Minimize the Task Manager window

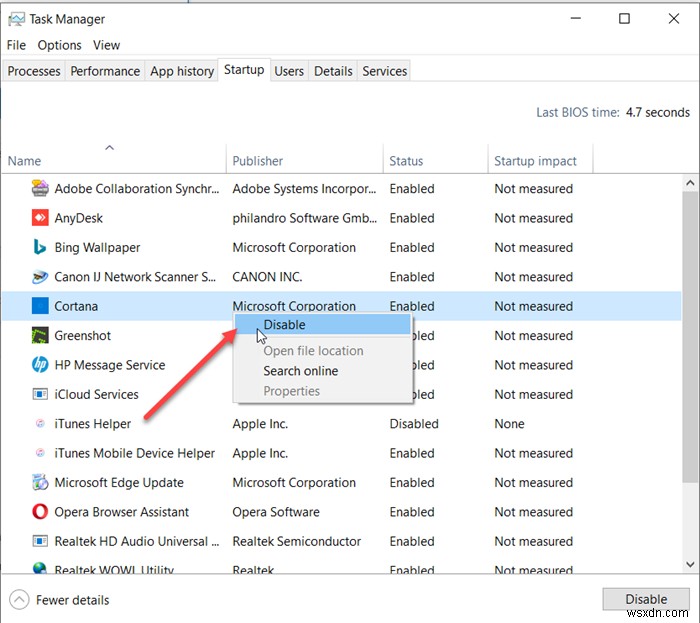[x=576, y=18]
